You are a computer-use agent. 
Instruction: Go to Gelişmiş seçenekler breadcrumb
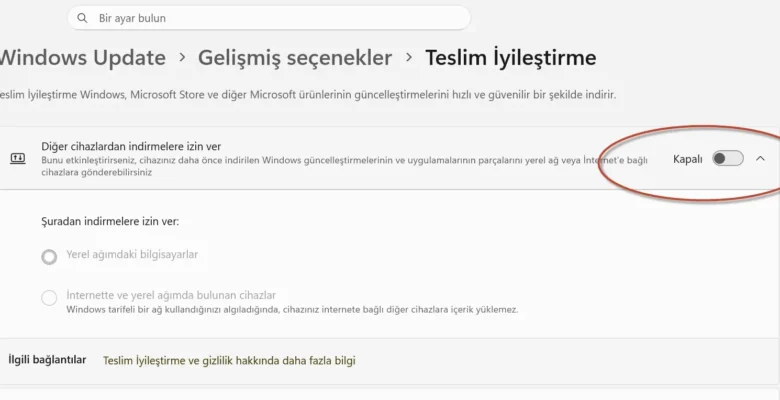pos(295,58)
